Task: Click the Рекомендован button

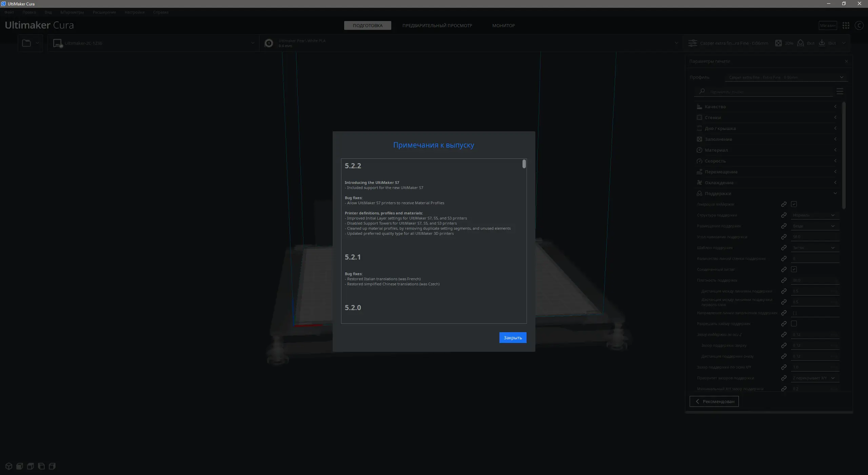Action: (x=714, y=401)
